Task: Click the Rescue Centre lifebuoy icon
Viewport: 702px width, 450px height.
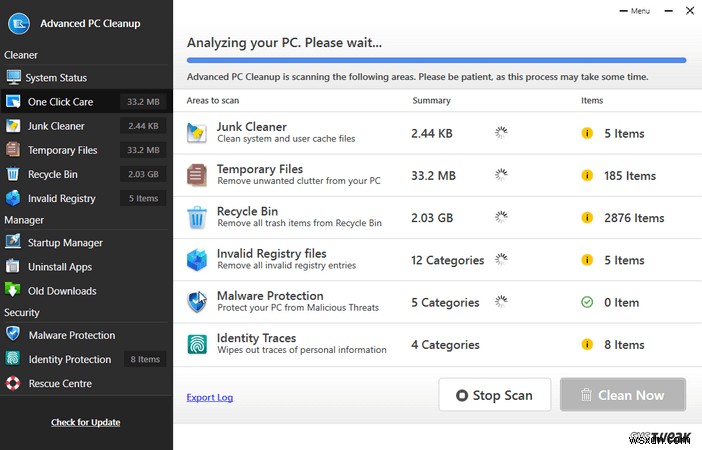Action: click(13, 383)
